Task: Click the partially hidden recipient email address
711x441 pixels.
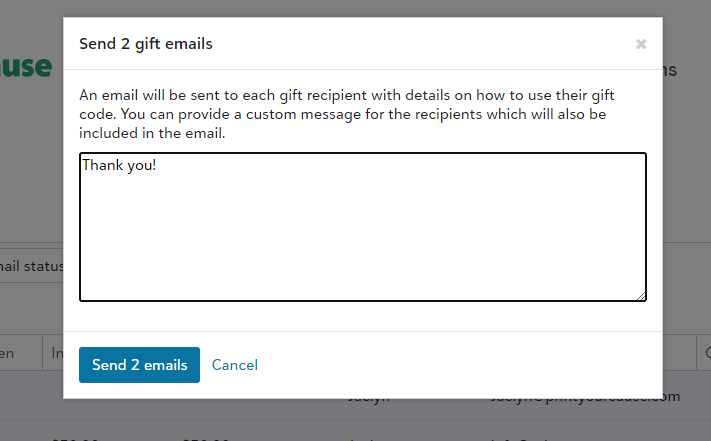Action: tap(585, 398)
